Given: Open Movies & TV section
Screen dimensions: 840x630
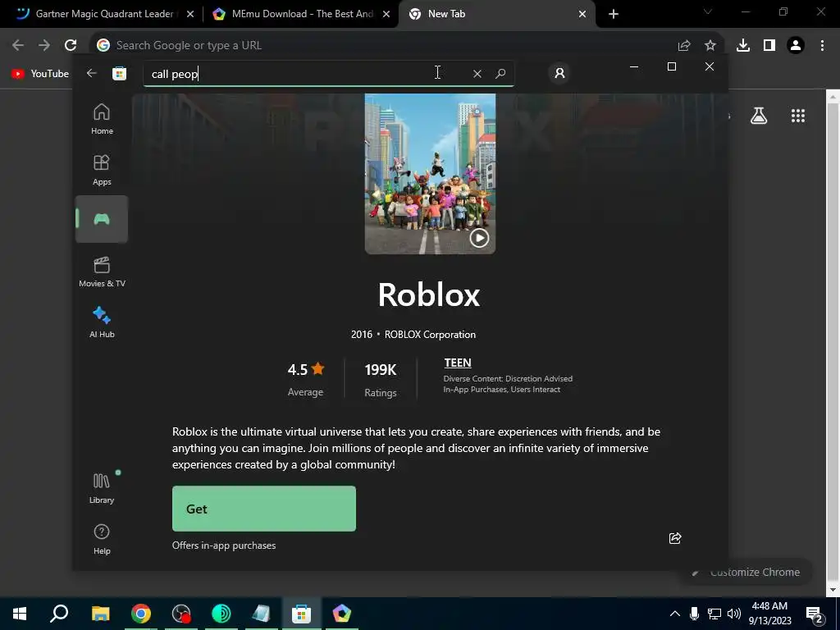Looking at the screenshot, I should click(102, 272).
